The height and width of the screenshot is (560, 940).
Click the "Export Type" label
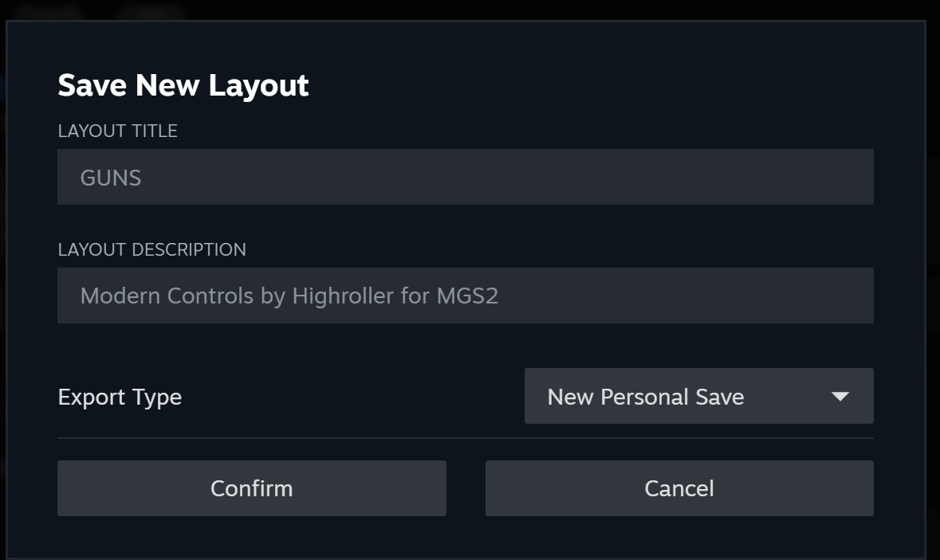pyautogui.click(x=120, y=397)
